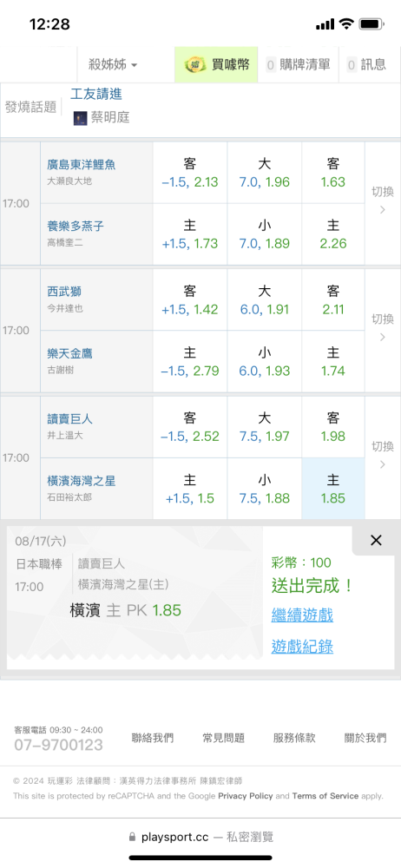Screen dimensions: 401x868
Task: Open the 訊息 tab
Action: (366, 65)
